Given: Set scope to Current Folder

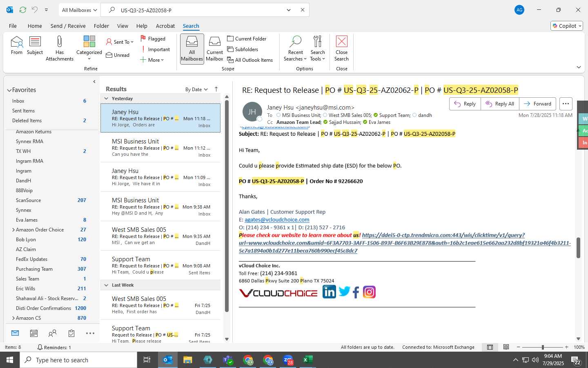Looking at the screenshot, I should point(247,38).
